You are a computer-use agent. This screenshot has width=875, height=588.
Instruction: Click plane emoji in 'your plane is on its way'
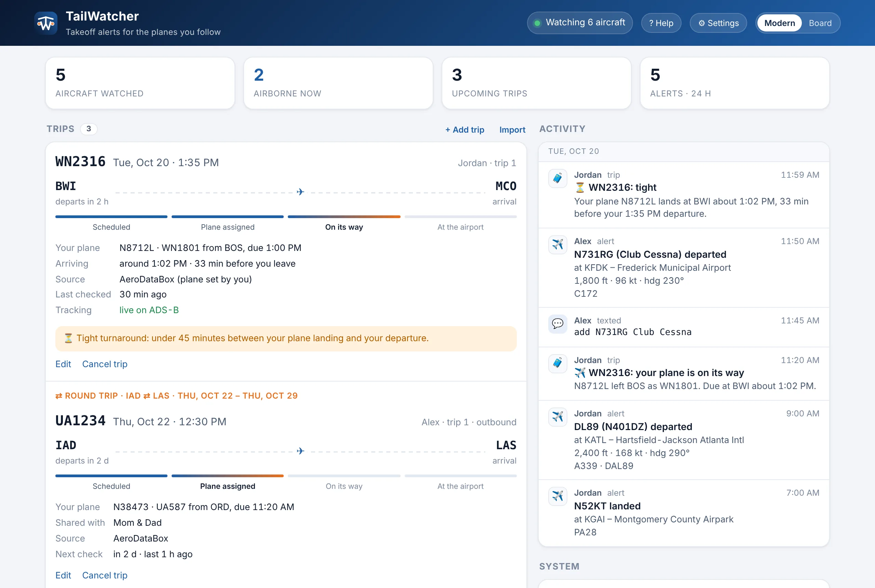[x=580, y=373]
